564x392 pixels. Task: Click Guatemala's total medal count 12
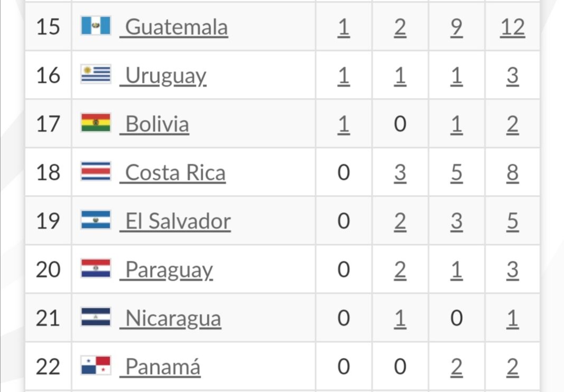coord(512,27)
